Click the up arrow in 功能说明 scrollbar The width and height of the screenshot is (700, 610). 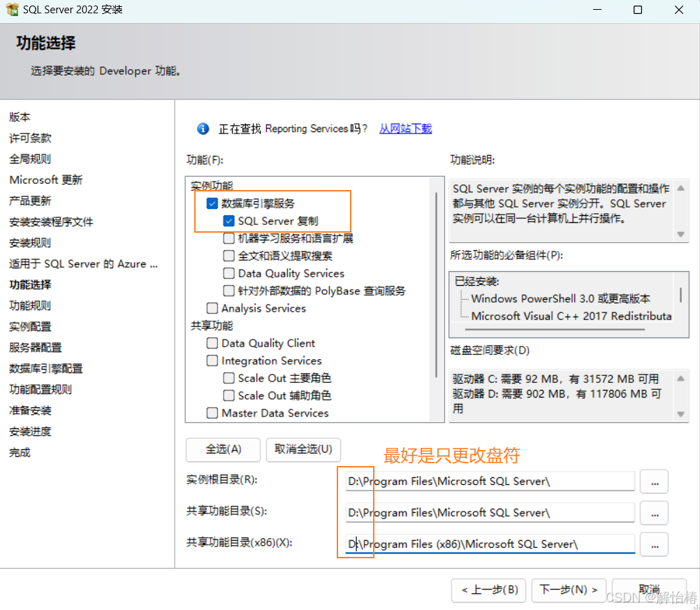[x=681, y=189]
